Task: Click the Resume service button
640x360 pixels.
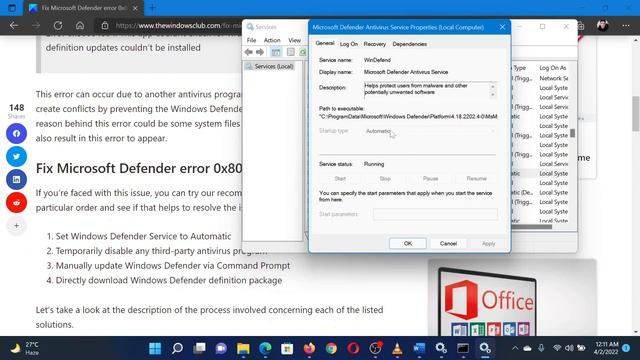Action: [x=476, y=178]
